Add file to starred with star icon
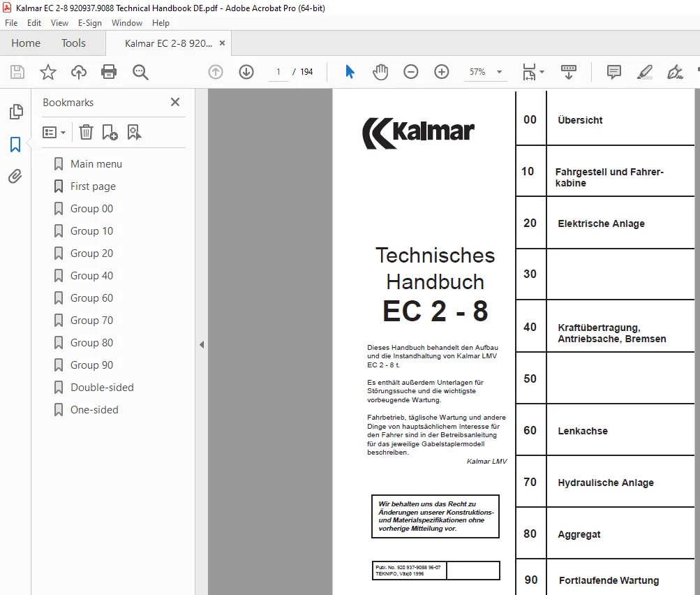This screenshot has width=700, height=595. (47, 72)
